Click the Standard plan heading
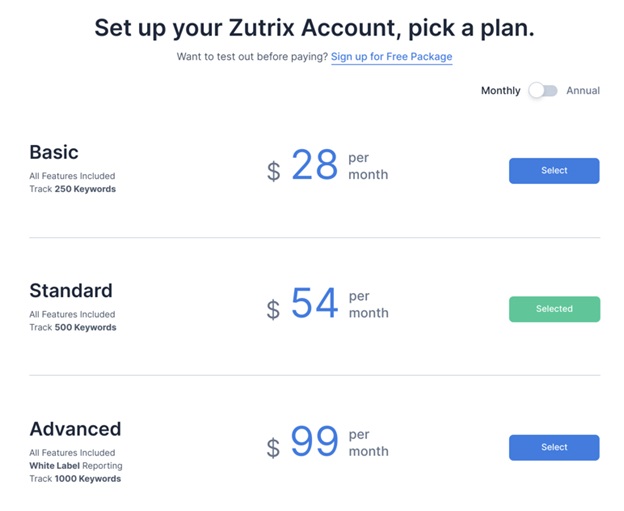This screenshot has width=624, height=511. click(x=71, y=291)
